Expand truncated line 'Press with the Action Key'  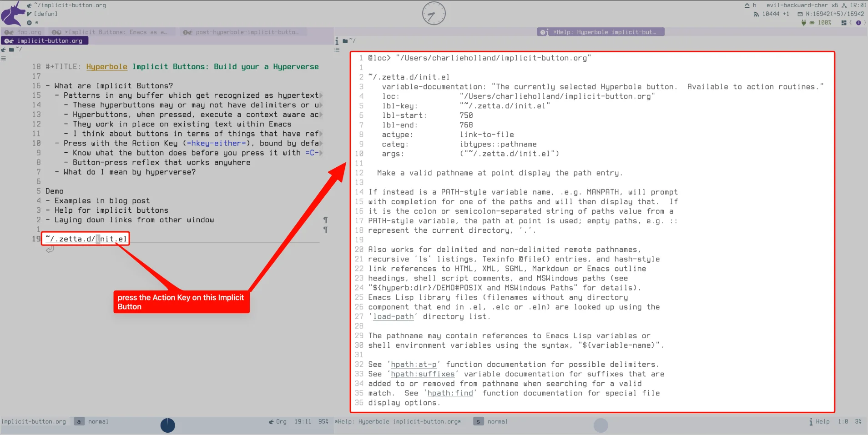321,143
